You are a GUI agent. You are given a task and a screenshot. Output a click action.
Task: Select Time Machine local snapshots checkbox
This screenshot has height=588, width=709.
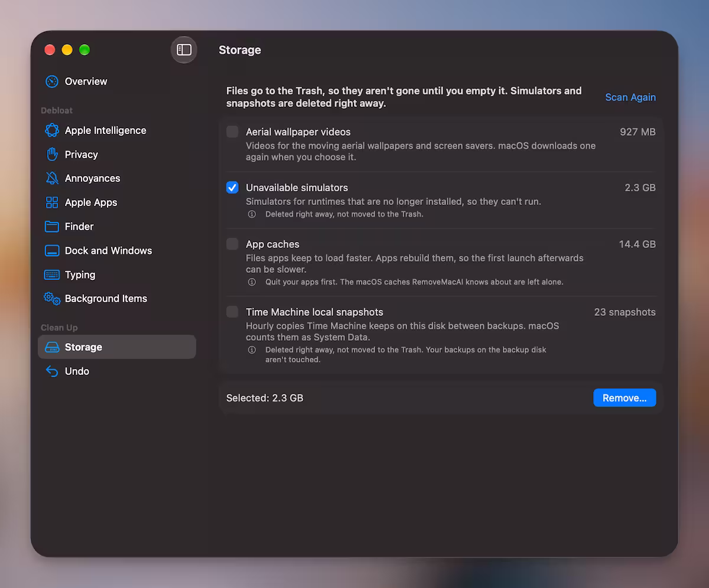[232, 312]
